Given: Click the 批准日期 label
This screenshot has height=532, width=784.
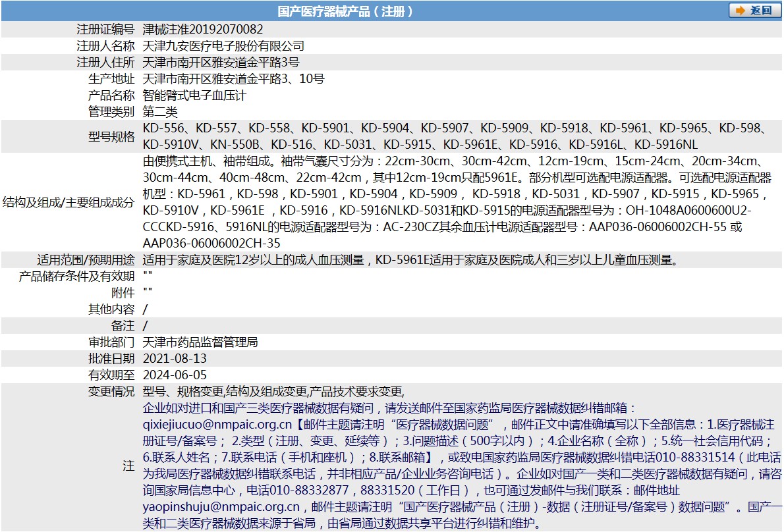Looking at the screenshot, I should click(111, 359).
